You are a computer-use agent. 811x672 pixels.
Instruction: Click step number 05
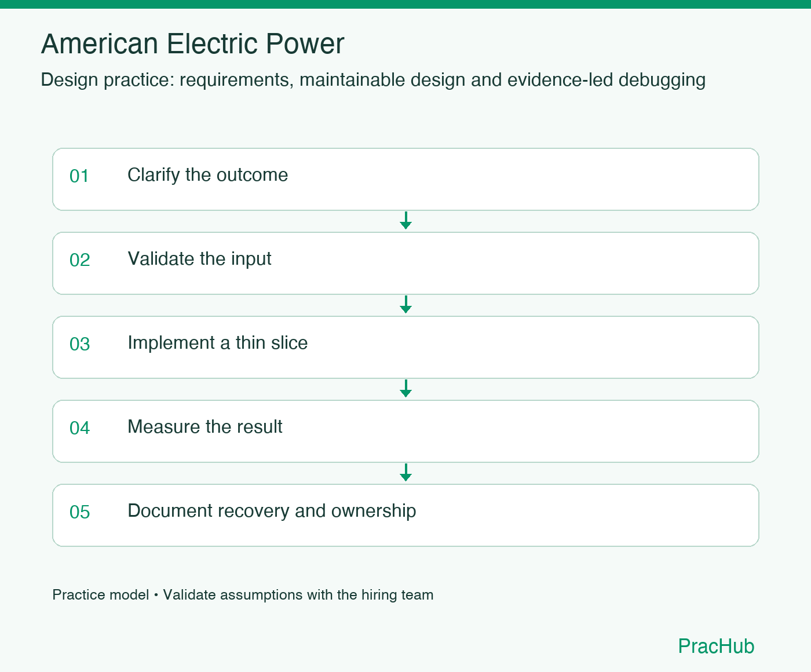(79, 512)
